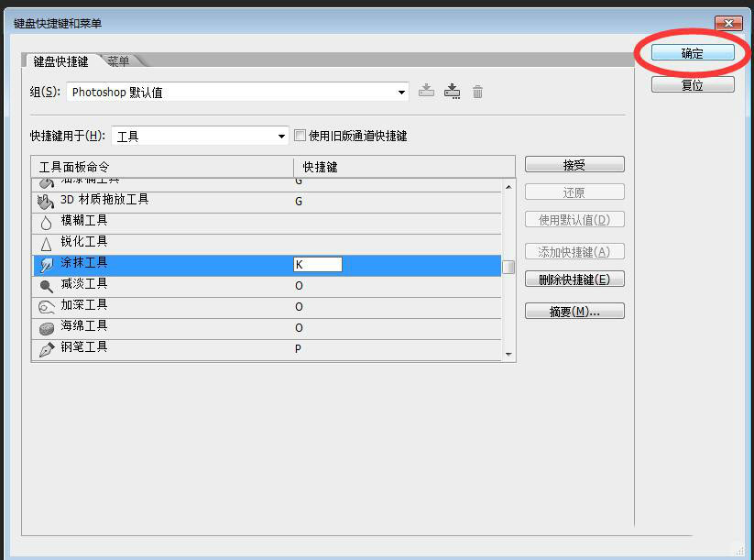Enable 使用旧版通道快捷键 checkbox

coord(300,136)
